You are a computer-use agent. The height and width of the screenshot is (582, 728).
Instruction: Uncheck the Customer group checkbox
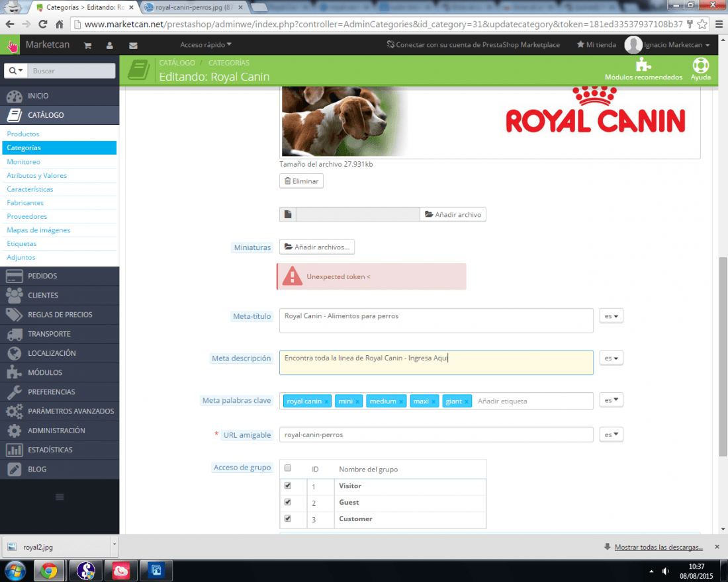(x=288, y=519)
